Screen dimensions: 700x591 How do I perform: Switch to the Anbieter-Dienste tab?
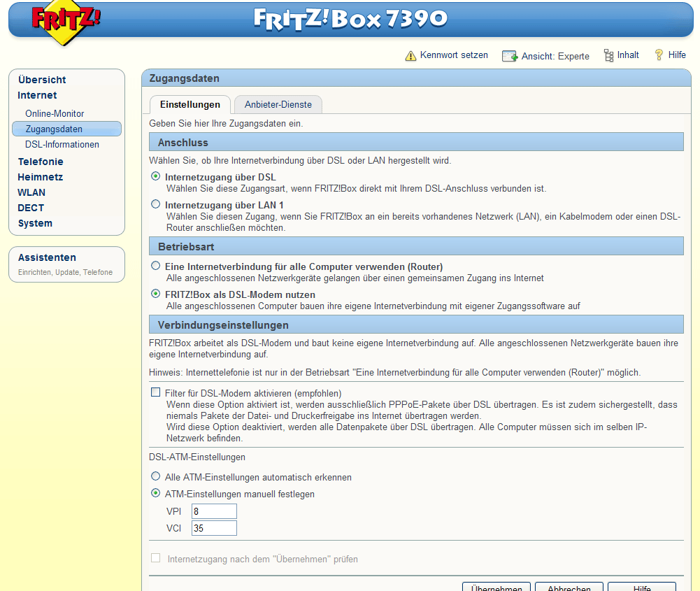(278, 104)
